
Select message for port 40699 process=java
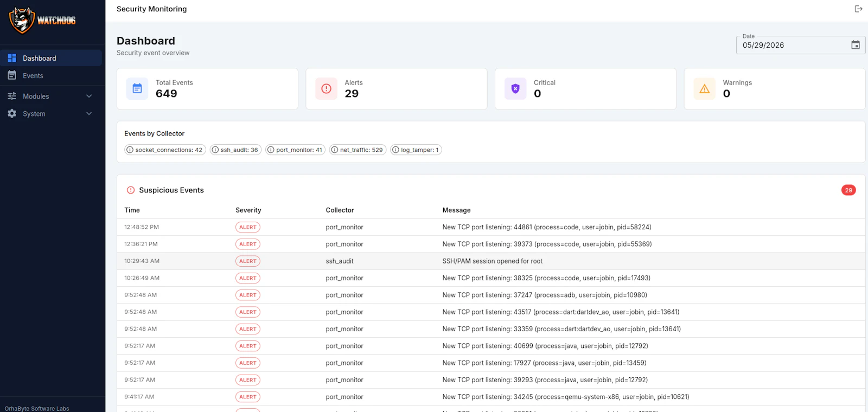[545, 346]
